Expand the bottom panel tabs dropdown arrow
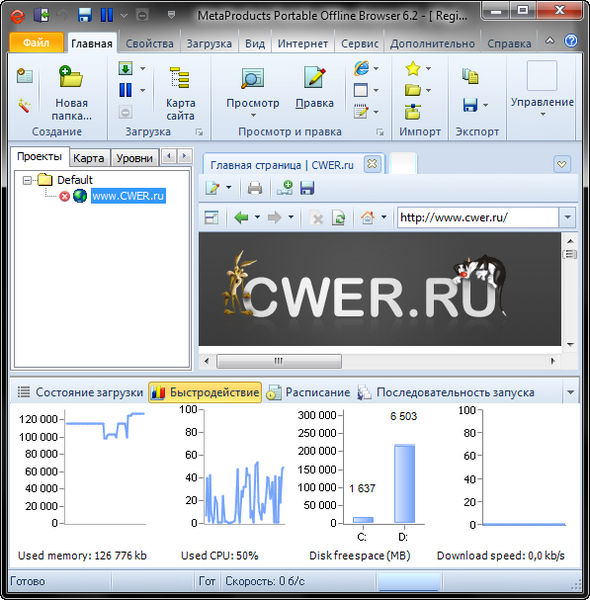The height and width of the screenshot is (600, 590). pyautogui.click(x=570, y=393)
